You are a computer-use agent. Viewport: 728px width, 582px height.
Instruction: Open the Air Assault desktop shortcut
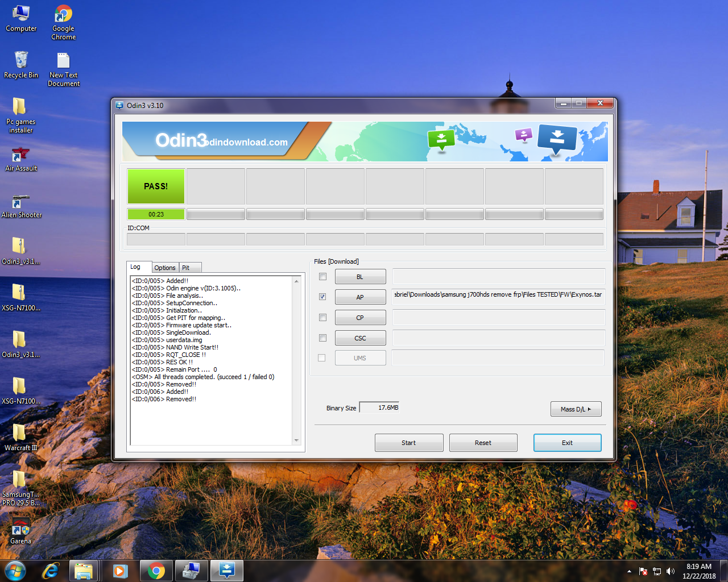pyautogui.click(x=21, y=159)
